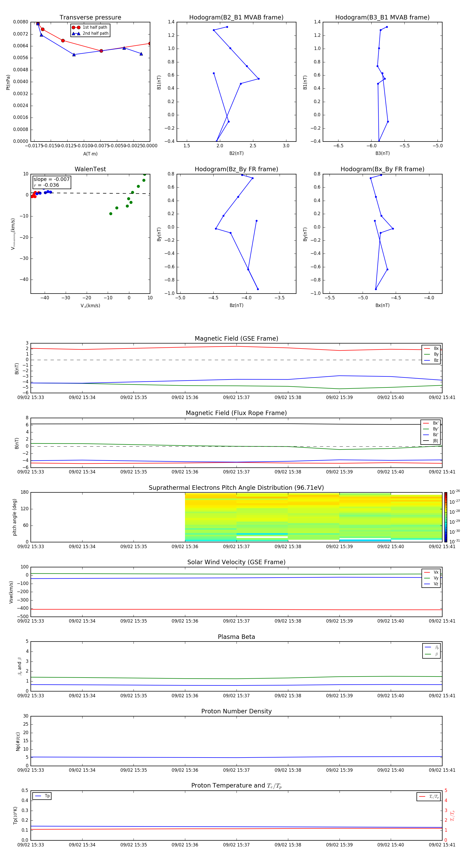Click the 'B3(nT)' x-axis label

(382, 153)
